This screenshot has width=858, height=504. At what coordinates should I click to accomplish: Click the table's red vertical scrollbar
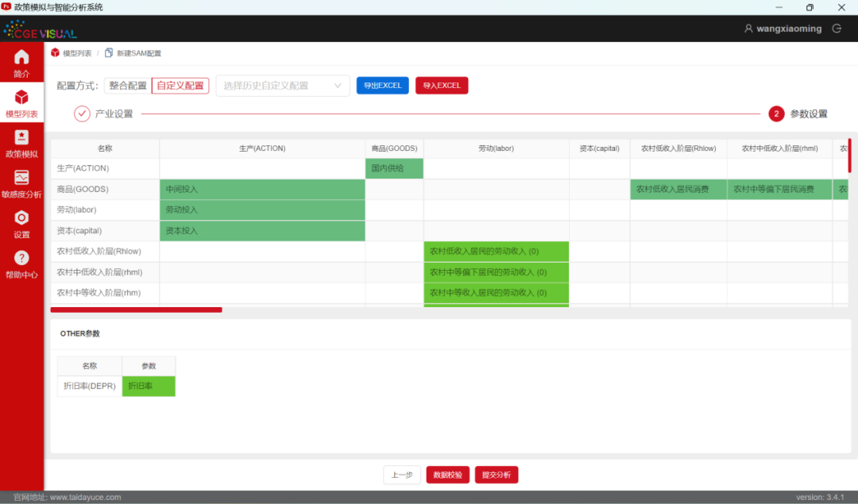pos(849,156)
